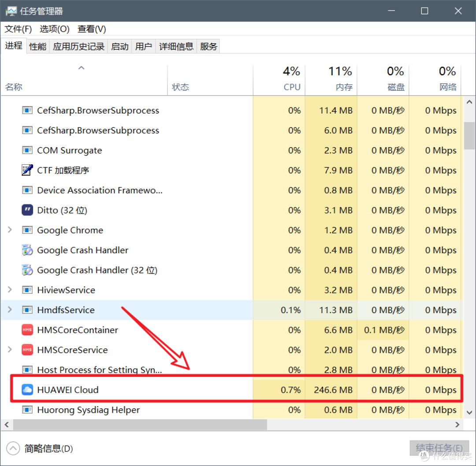Viewport: 476px width, 466px height.
Task: Select the Ditto (32 位) app icon
Action: pos(27,210)
